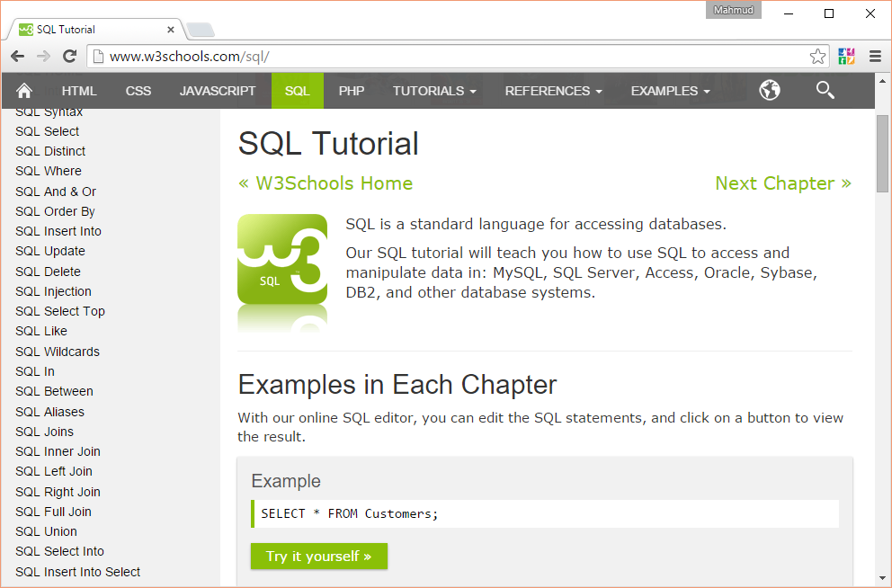Open SQL Right Join in sidebar

[58, 492]
